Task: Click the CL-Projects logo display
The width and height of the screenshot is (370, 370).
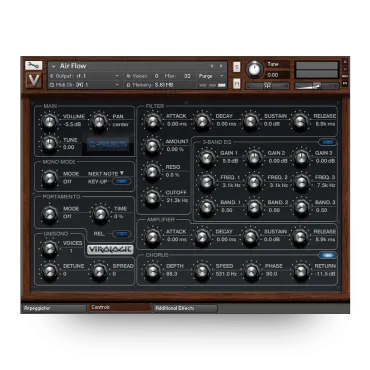Action: pyautogui.click(x=108, y=144)
